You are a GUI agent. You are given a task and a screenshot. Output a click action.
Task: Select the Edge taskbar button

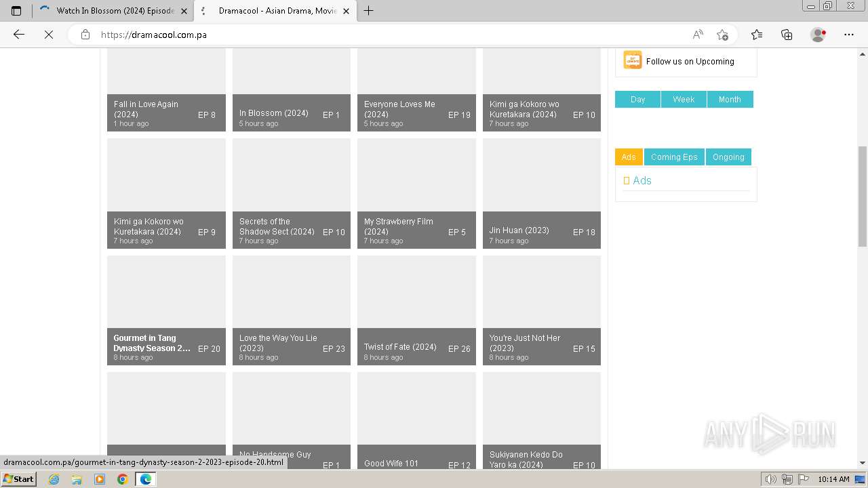[146, 479]
